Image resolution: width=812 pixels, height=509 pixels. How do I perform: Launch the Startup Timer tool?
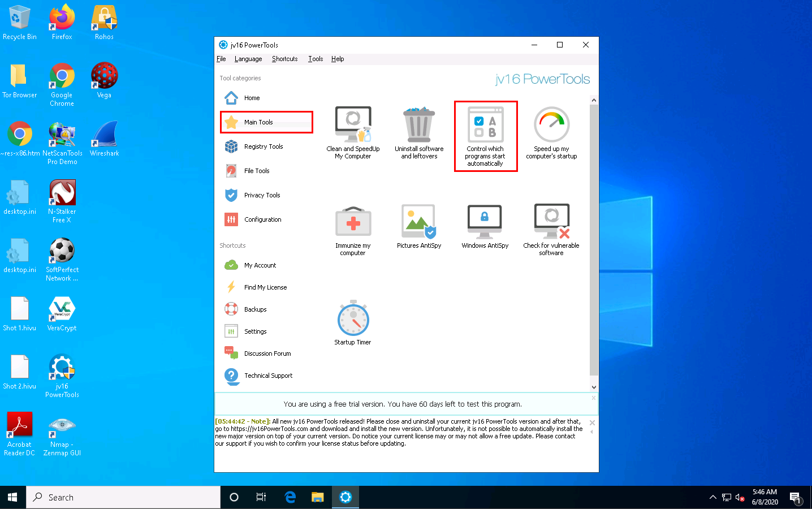353,323
